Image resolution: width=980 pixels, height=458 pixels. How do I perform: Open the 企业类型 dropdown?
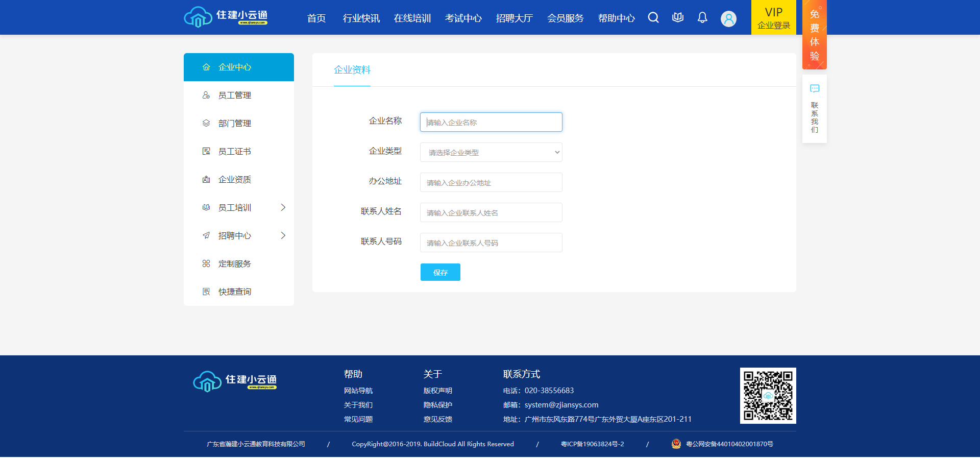pos(491,152)
